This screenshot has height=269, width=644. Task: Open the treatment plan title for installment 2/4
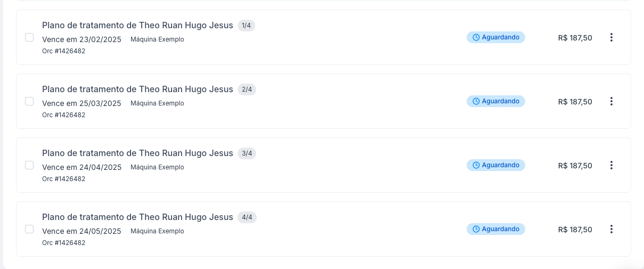click(x=137, y=89)
